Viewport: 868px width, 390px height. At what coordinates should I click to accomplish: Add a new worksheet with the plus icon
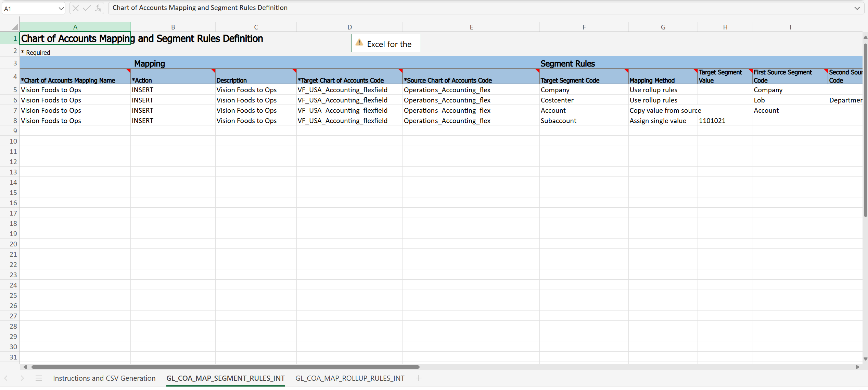(419, 378)
